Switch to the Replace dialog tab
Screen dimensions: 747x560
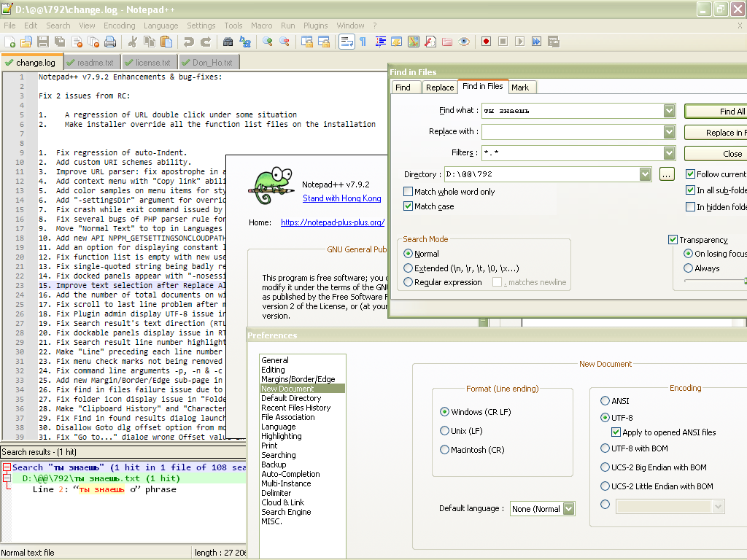(440, 87)
